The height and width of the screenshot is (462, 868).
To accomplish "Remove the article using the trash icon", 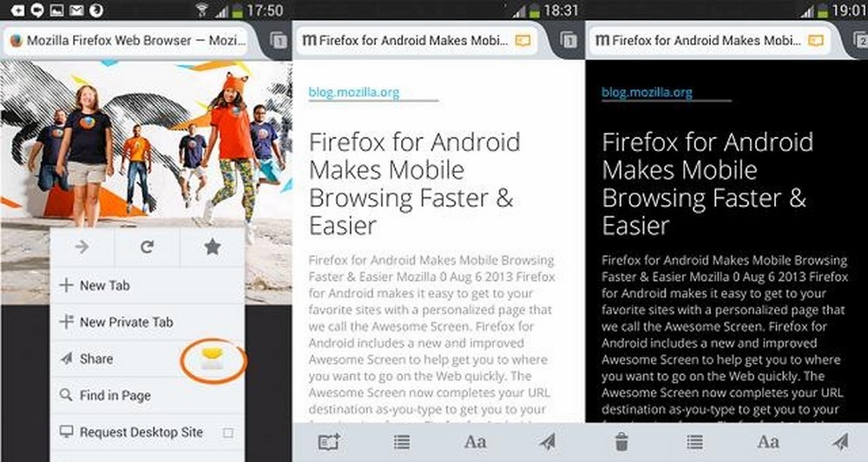I will pos(621,442).
